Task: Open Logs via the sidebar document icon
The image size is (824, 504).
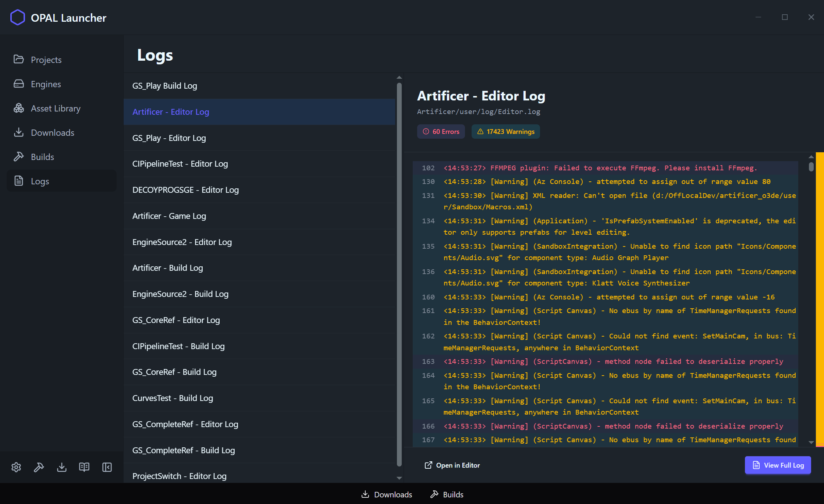Action: [x=18, y=181]
